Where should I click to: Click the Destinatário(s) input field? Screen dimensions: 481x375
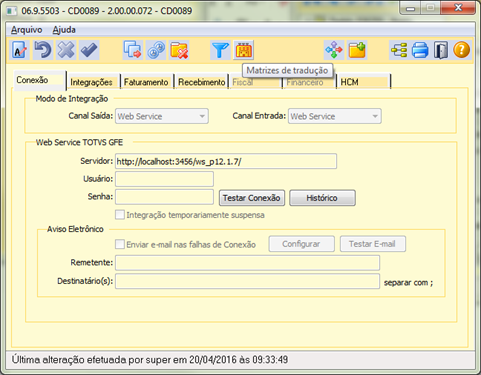(x=247, y=281)
